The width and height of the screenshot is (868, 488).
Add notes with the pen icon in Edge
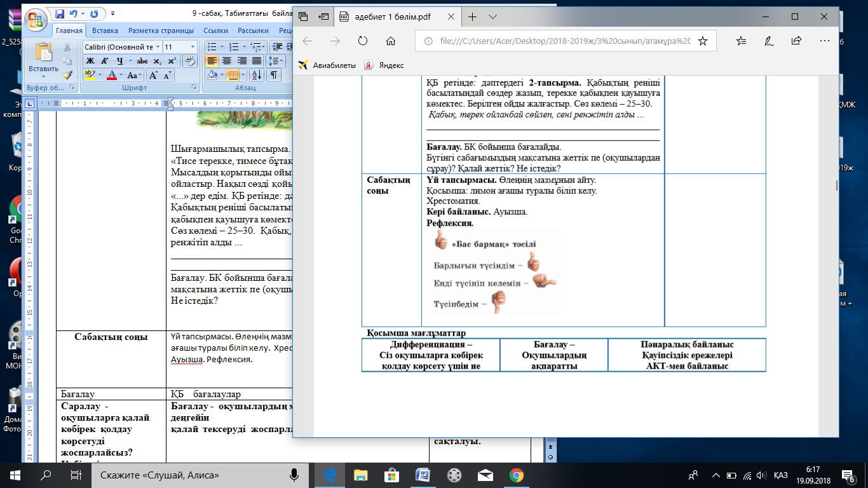click(769, 41)
